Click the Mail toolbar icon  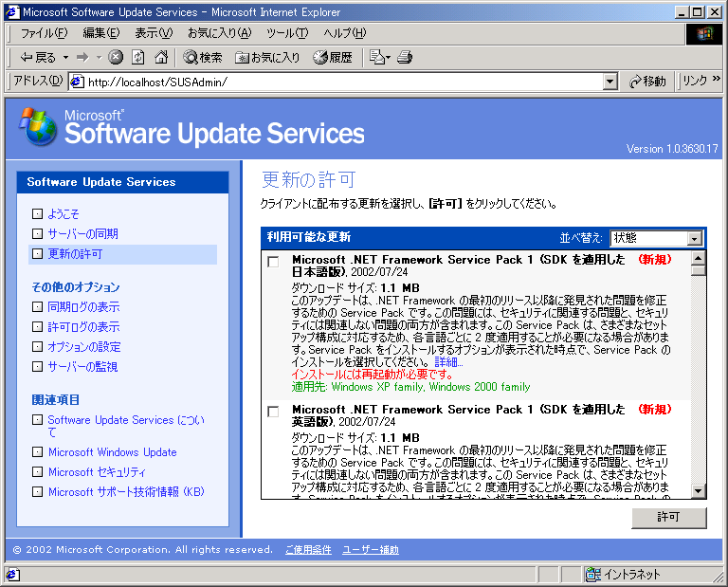pos(377,57)
